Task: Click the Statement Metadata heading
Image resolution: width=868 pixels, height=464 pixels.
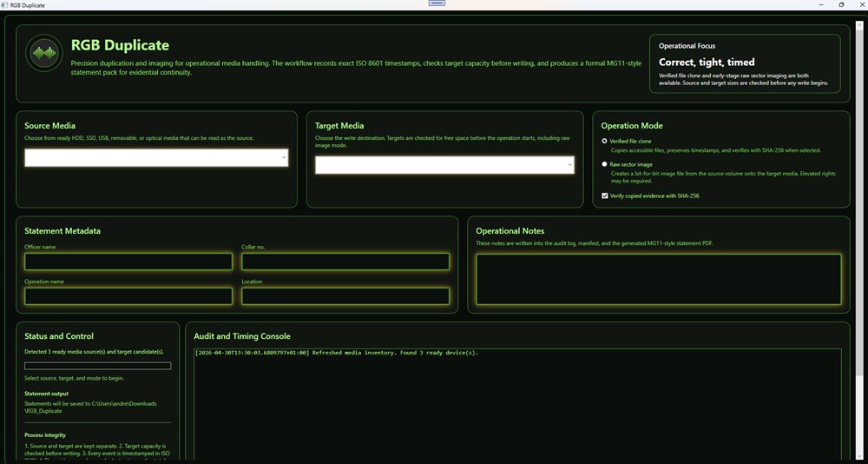Action: tap(62, 230)
